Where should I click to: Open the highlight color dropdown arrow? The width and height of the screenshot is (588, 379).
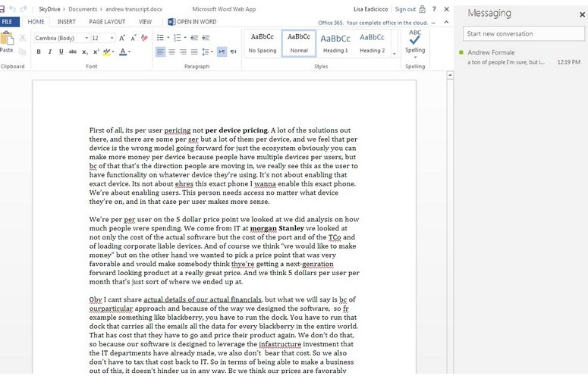(113, 52)
